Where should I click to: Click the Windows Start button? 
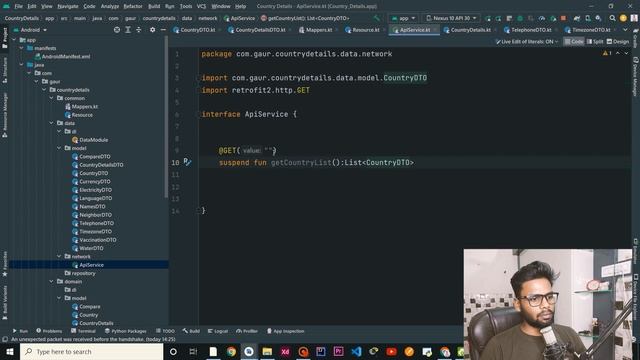(10, 351)
